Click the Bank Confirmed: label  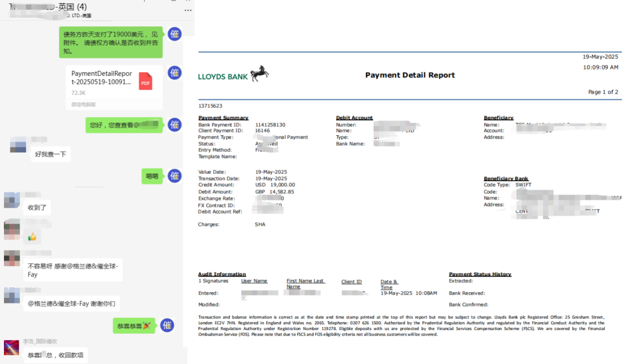click(x=469, y=304)
